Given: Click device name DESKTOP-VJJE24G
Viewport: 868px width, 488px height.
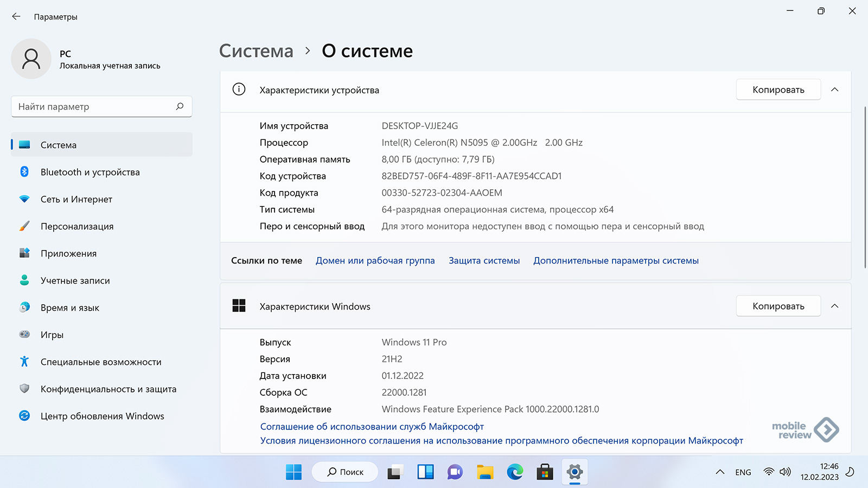Looking at the screenshot, I should coord(420,126).
